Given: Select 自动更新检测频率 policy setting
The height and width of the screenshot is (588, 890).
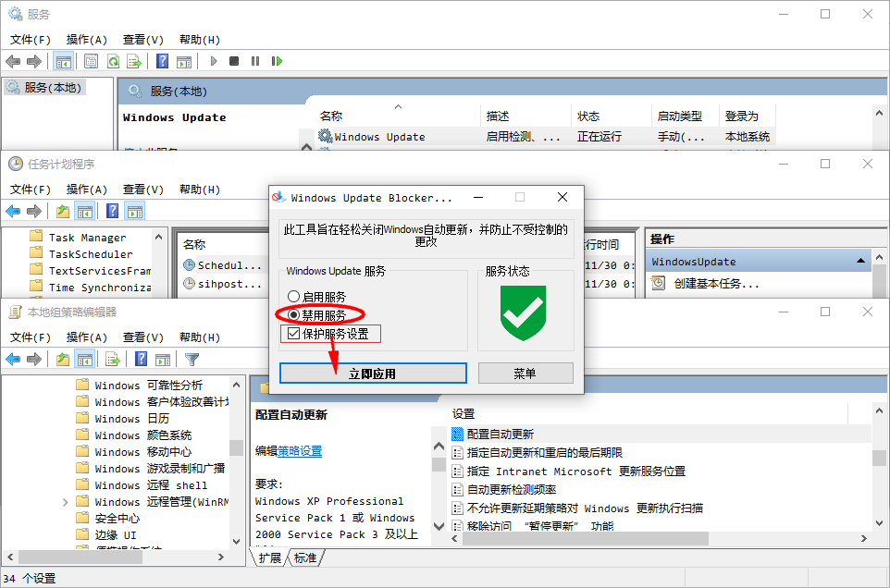Looking at the screenshot, I should 511,489.
